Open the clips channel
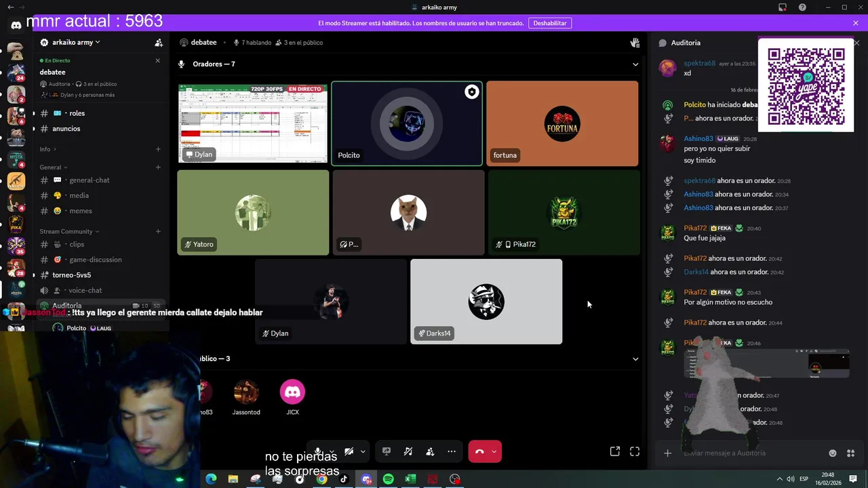868x488 pixels. (100, 244)
